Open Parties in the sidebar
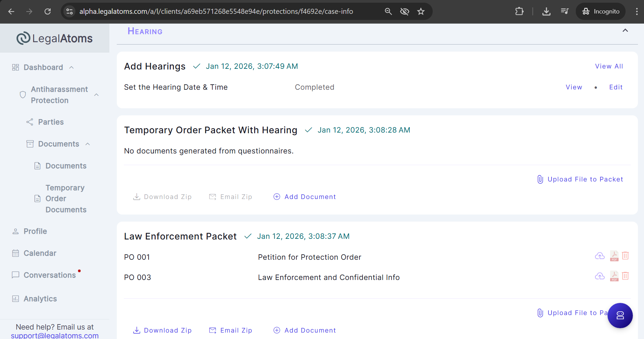 pyautogui.click(x=51, y=122)
